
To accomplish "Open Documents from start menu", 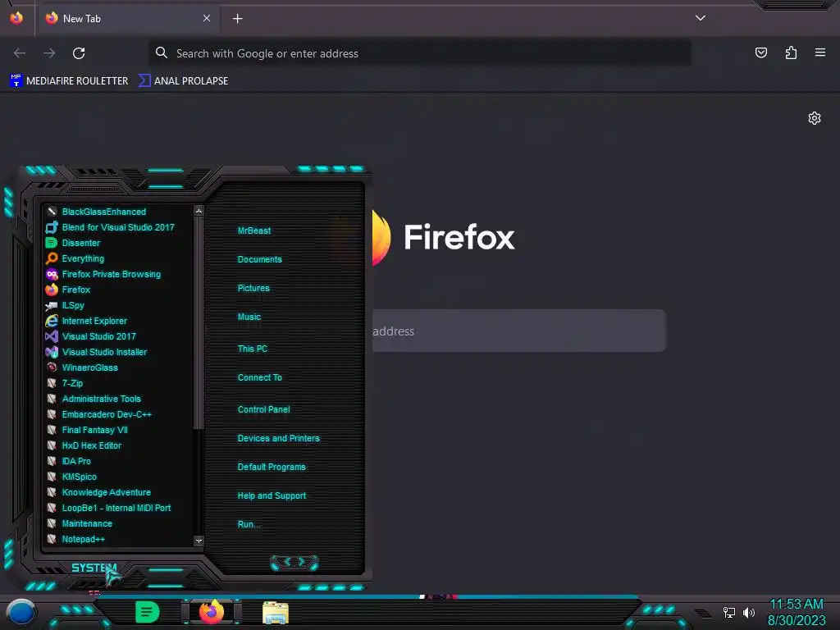I will pyautogui.click(x=260, y=259).
